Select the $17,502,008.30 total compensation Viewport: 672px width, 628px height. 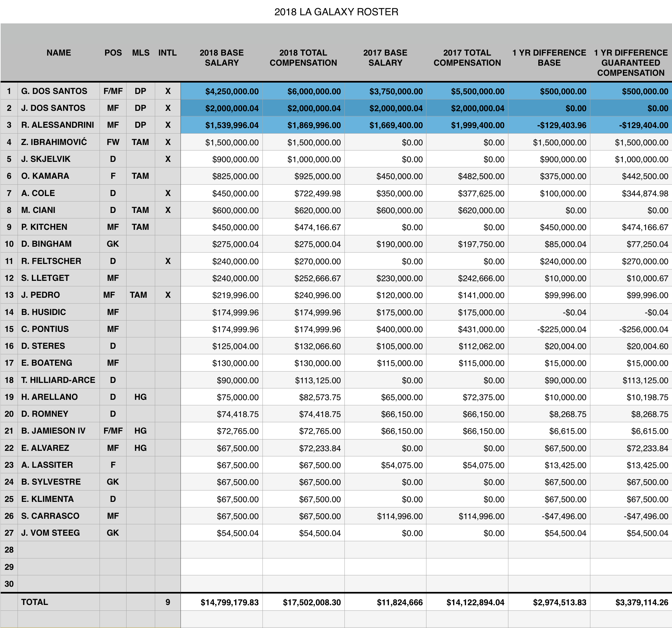pyautogui.click(x=303, y=602)
